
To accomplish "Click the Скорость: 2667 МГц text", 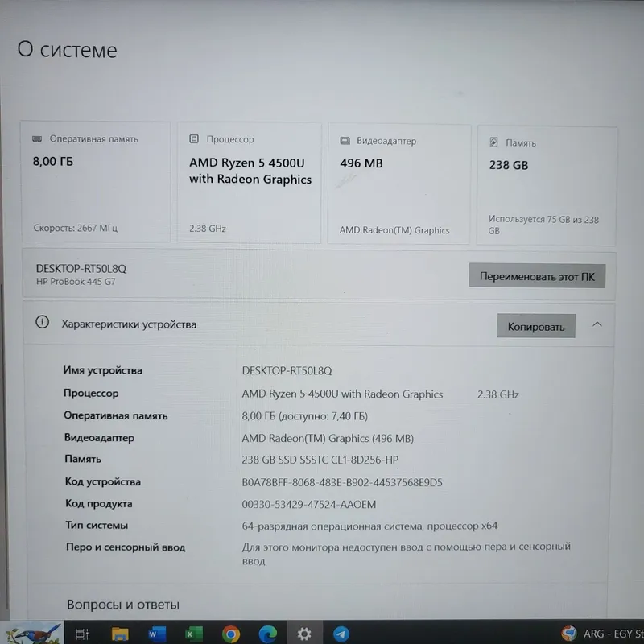I will pos(76,228).
